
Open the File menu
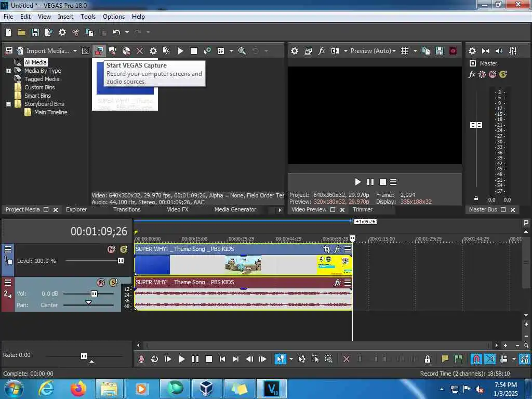tap(8, 17)
